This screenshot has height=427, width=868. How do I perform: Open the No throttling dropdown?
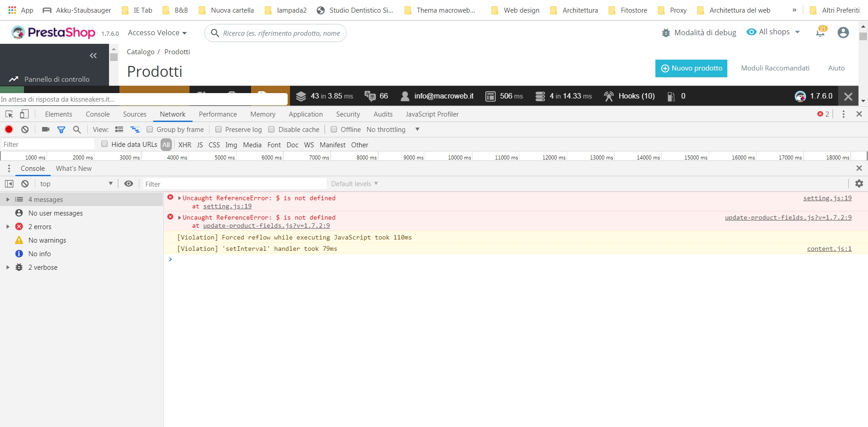(x=393, y=129)
